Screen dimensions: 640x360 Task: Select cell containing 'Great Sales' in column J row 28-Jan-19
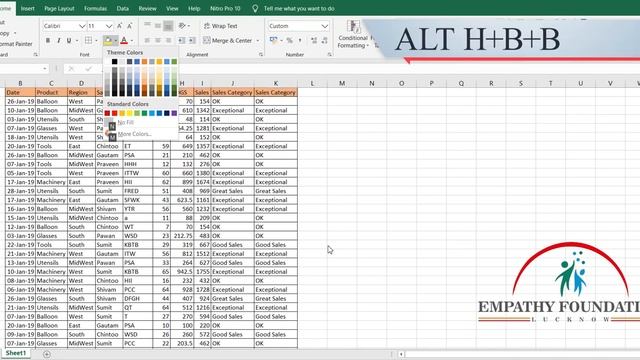pyautogui.click(x=232, y=191)
